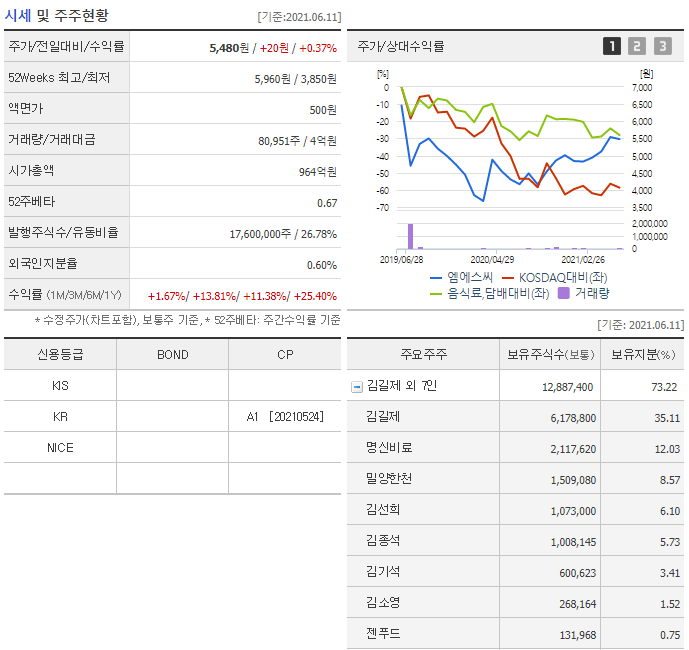
Task: Select 17,600,000주 / 26.78% issued shares value
Action: (x=283, y=234)
